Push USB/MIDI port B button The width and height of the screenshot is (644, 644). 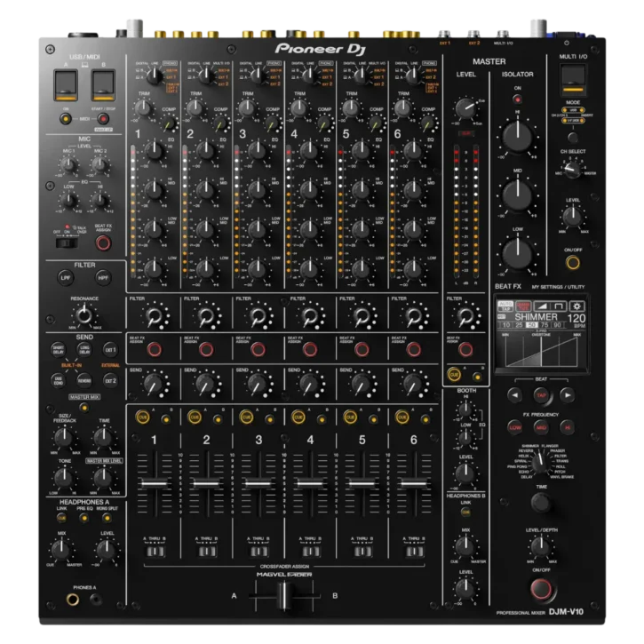(x=103, y=85)
